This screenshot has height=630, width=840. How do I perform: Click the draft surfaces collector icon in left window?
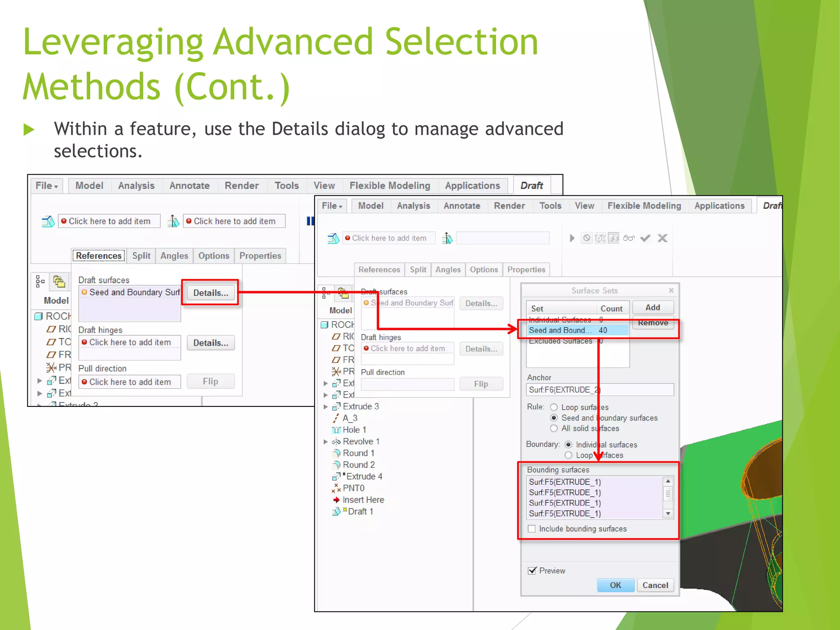click(x=48, y=221)
